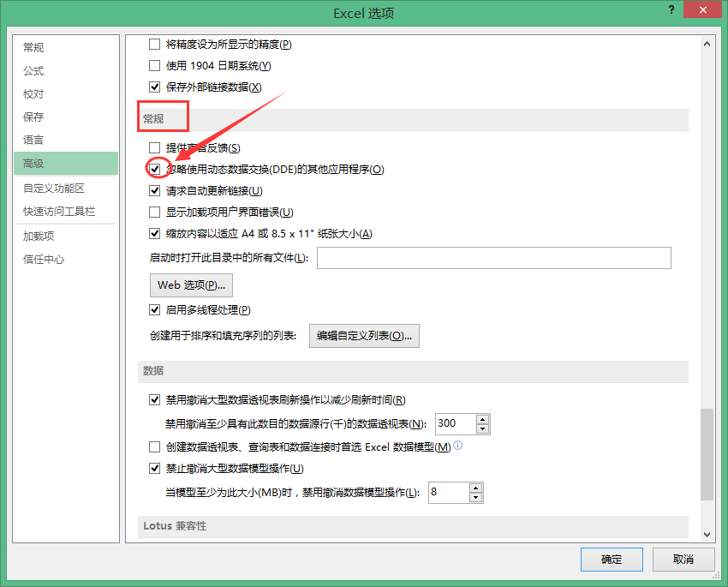The width and height of the screenshot is (728, 587).
Task: Uncheck 请求自动更新链接 option
Action: 155,190
